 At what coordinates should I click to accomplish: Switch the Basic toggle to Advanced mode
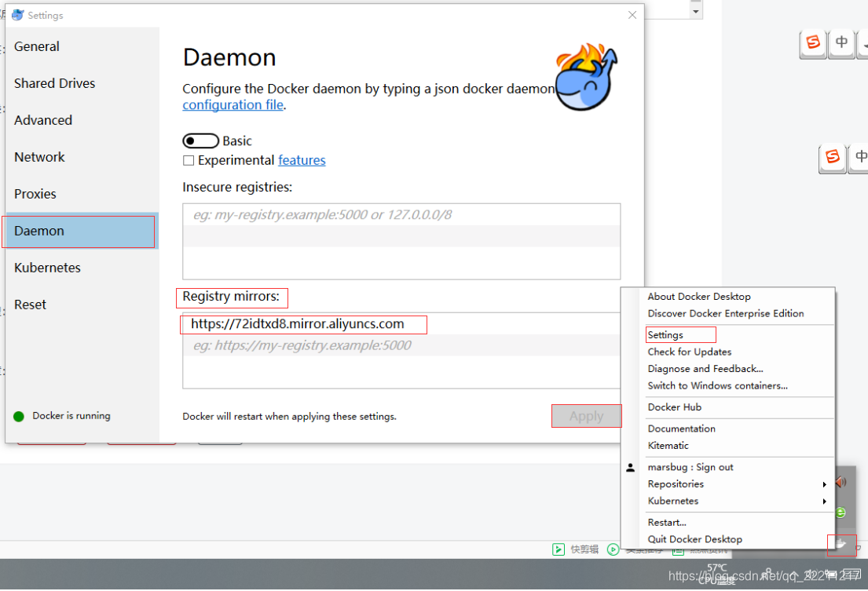[x=200, y=140]
